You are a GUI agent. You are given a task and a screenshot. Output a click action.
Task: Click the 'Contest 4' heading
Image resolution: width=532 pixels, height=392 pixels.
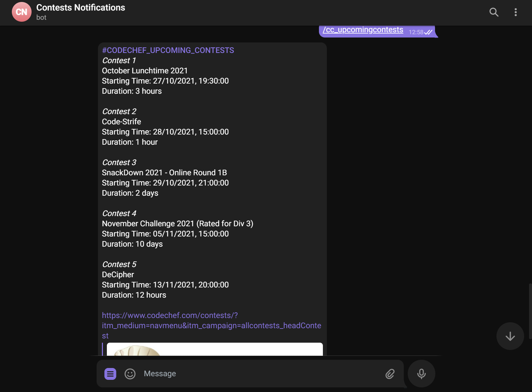point(119,213)
